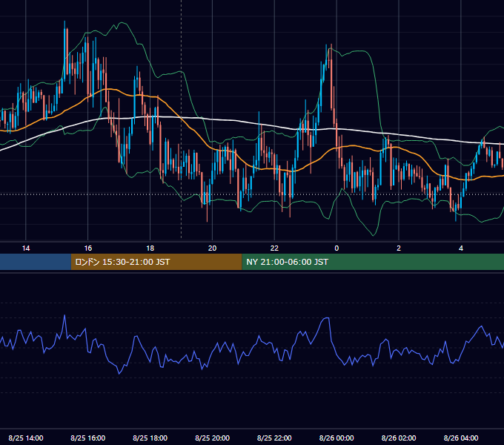Click the 18 hour axis label
The width and height of the screenshot is (504, 445).
[x=150, y=248]
